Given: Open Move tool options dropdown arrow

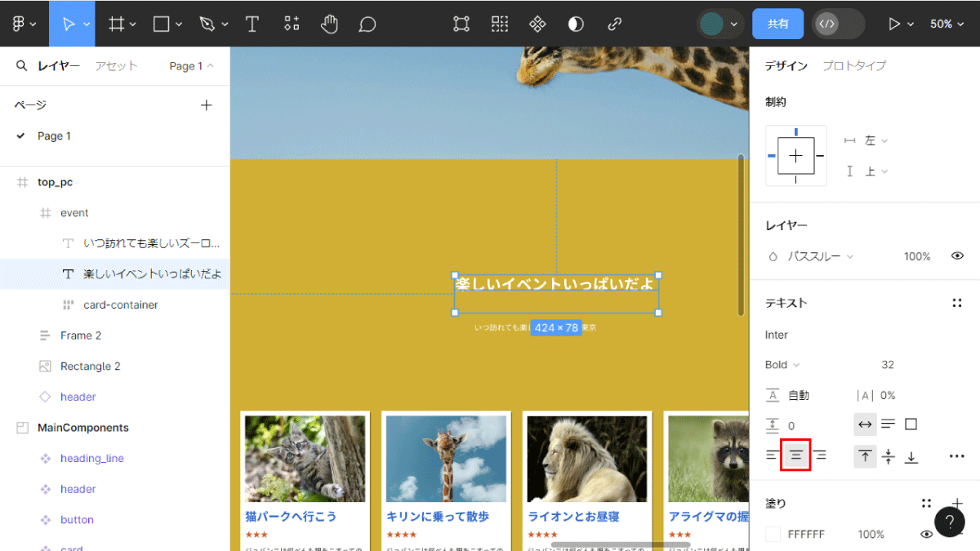Looking at the screenshot, I should (x=86, y=24).
